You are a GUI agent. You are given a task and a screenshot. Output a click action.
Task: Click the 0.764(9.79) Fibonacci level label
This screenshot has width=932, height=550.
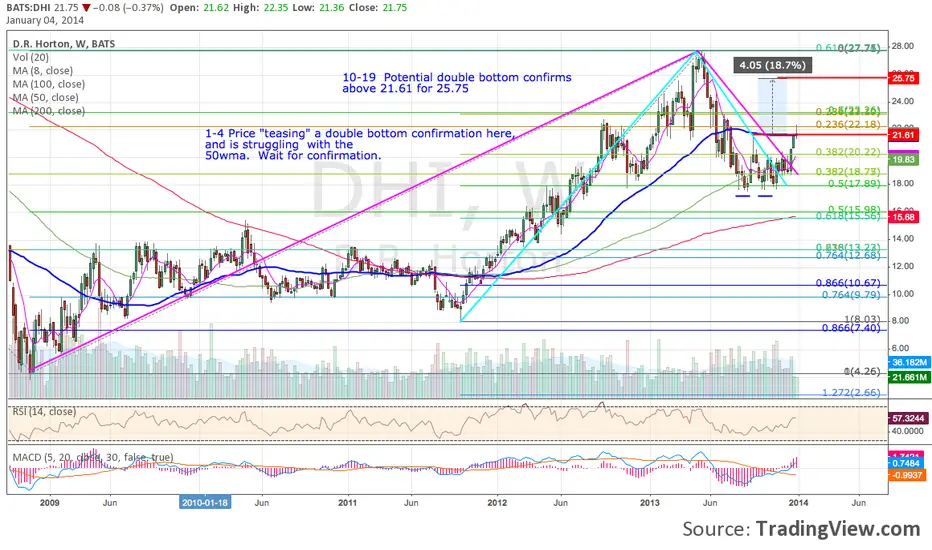coord(851,295)
